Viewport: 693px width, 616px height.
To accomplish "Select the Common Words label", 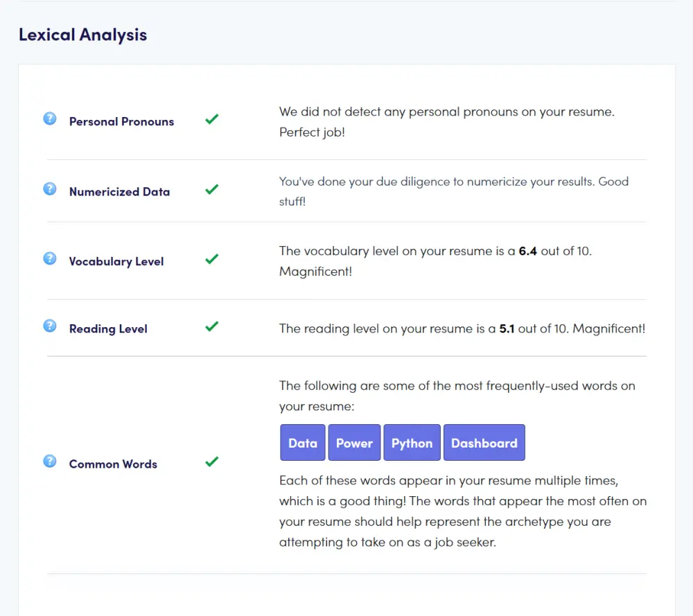I will click(x=113, y=464).
